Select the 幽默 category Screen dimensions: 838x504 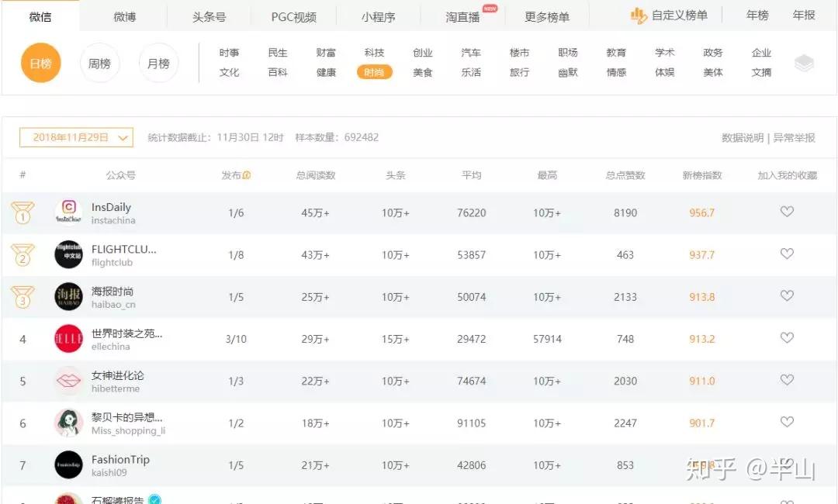pos(567,72)
